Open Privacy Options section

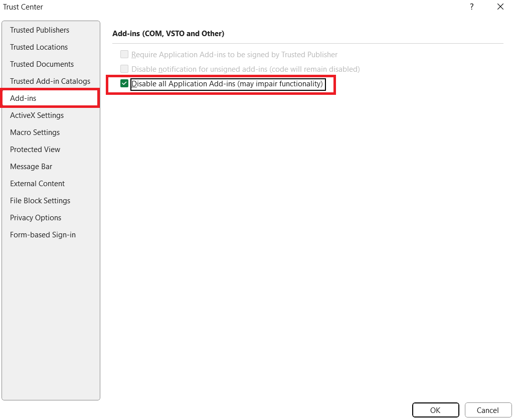pyautogui.click(x=51, y=218)
